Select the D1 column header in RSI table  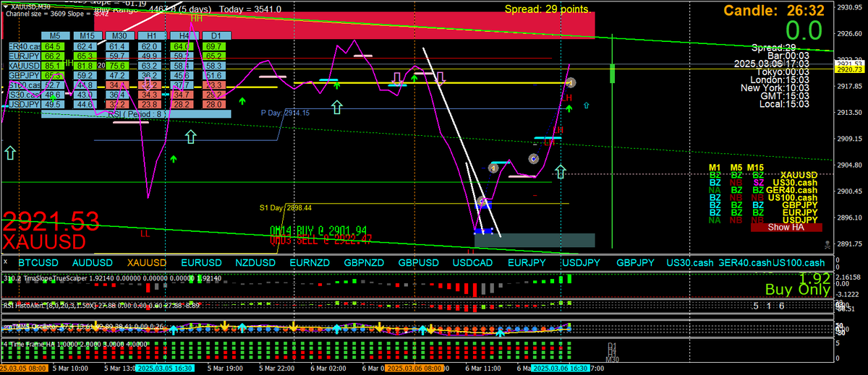pos(216,35)
